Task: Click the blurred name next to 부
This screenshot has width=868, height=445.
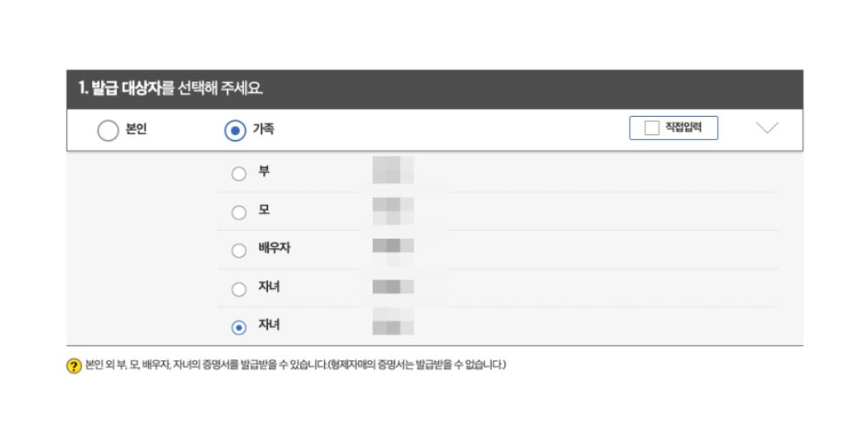Action: click(393, 170)
